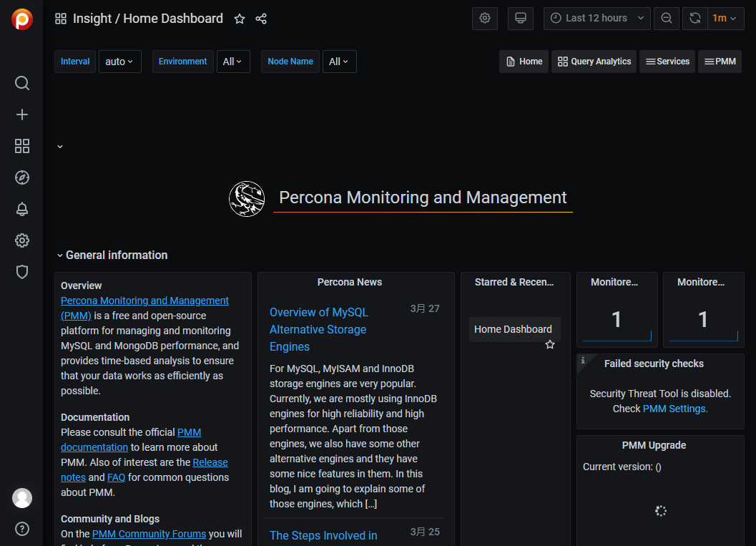The width and height of the screenshot is (756, 546).
Task: Open dashboard settings gear in top bar
Action: 484,19
